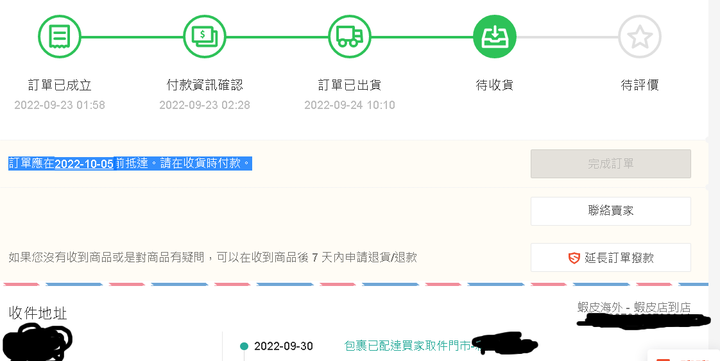Click the 訂單已出貨 step label
Viewport: 720px width, 361px height.
[349, 85]
